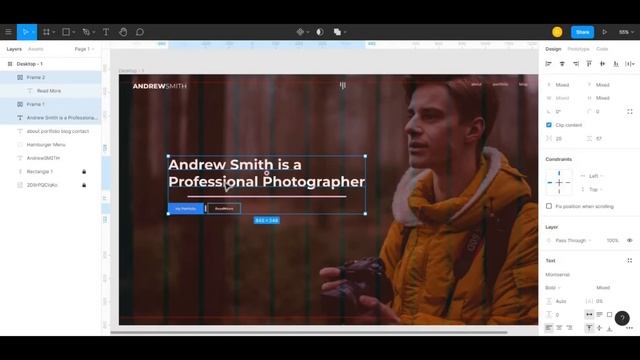This screenshot has height=360, width=640.
Task: Open type details three-dots menu
Action: (x=630, y=328)
